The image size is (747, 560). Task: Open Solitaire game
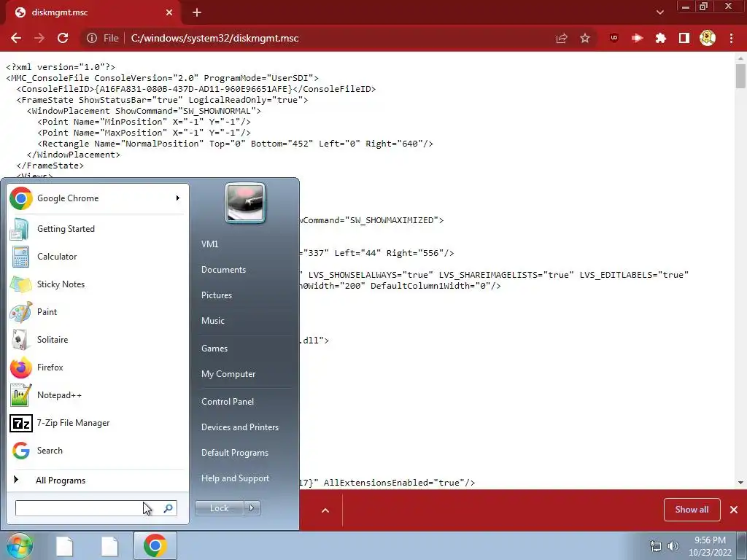98,340
